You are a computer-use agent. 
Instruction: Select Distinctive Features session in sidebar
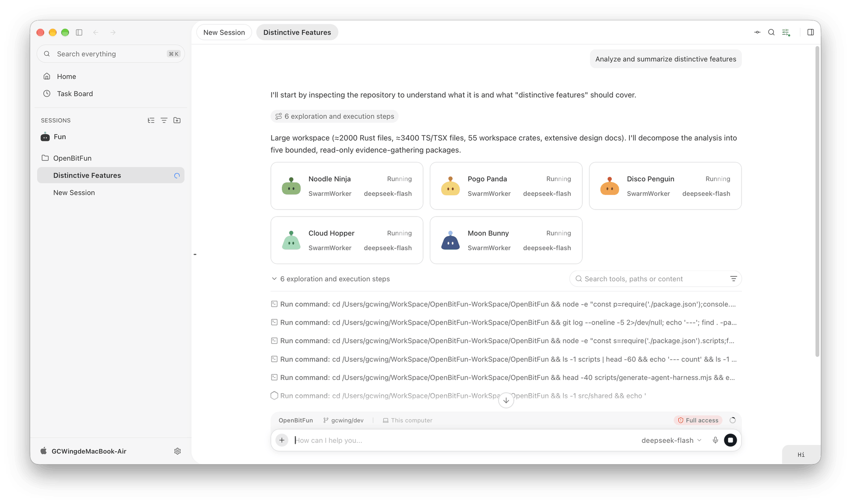coord(111,175)
